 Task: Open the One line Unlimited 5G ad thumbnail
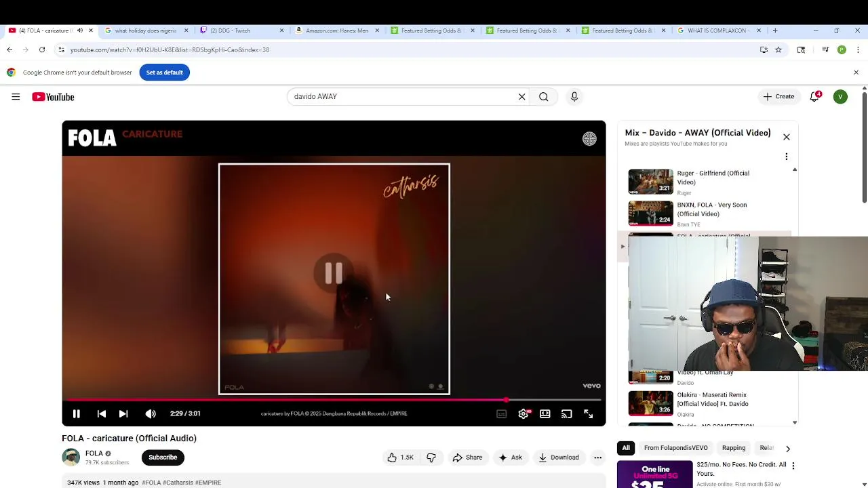654,474
